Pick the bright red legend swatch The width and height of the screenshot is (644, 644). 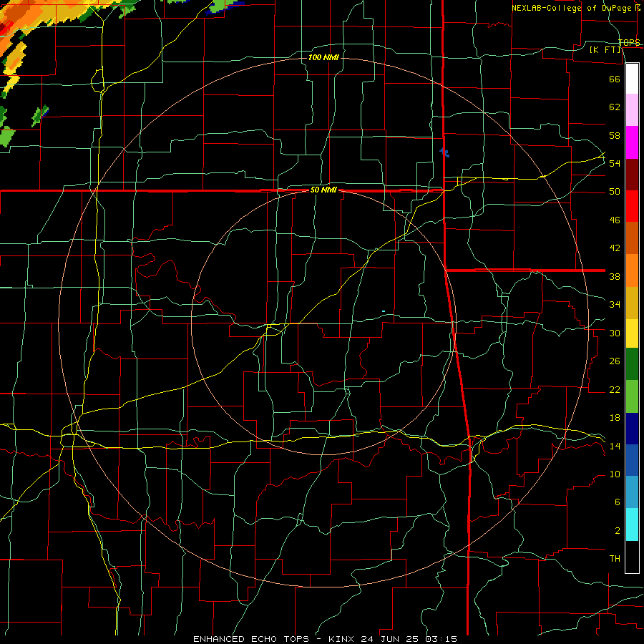click(x=632, y=206)
